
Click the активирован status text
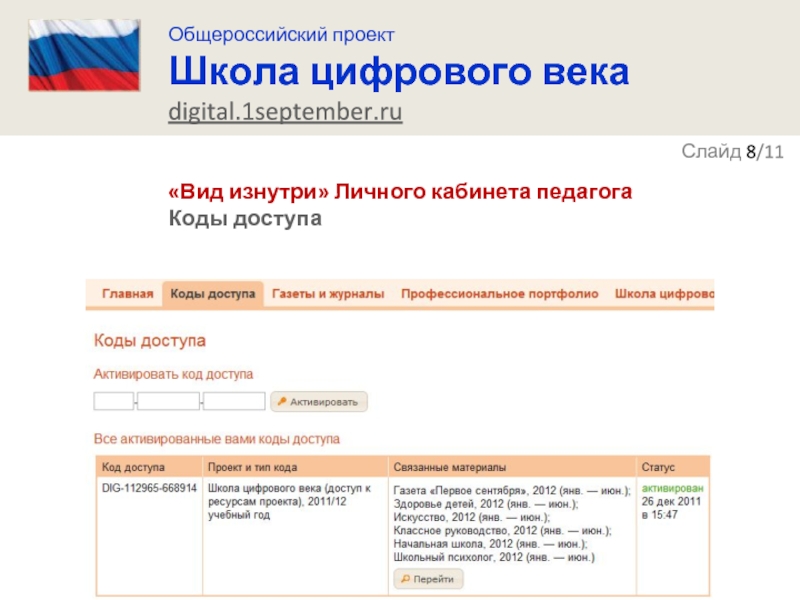672,488
